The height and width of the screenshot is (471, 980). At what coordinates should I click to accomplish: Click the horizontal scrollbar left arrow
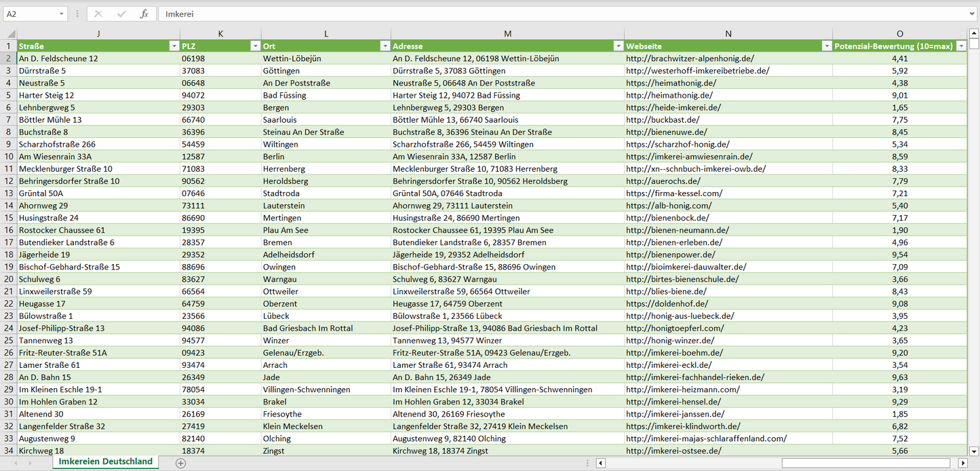(601, 463)
